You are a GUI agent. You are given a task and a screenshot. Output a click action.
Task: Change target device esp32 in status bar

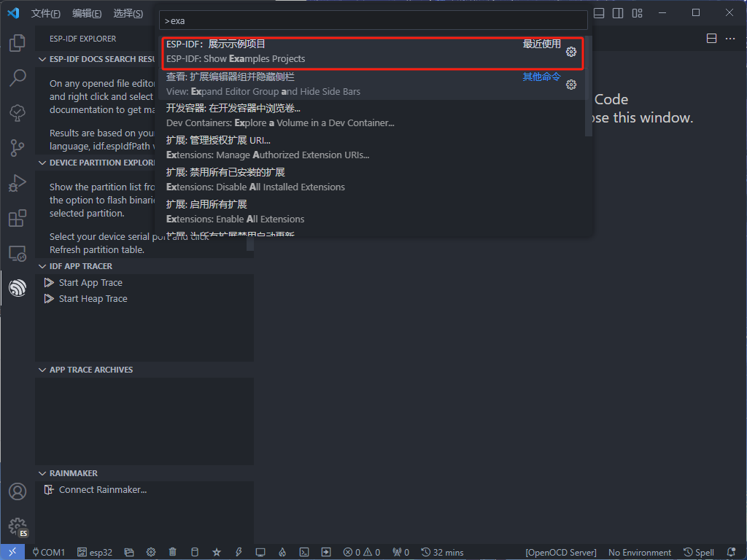(x=95, y=553)
